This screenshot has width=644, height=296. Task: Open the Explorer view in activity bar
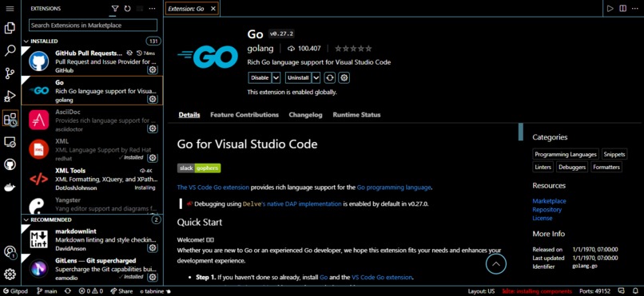point(10,28)
